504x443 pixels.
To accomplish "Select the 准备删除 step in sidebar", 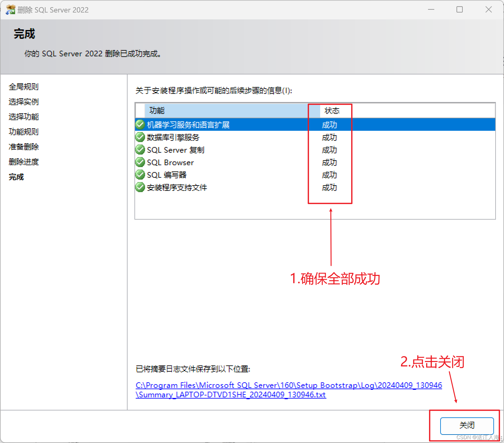I will [24, 147].
